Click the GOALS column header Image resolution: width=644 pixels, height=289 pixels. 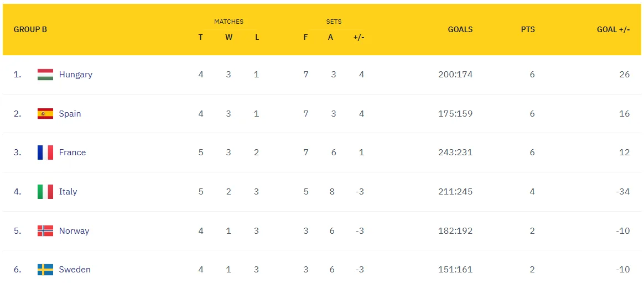[460, 29]
